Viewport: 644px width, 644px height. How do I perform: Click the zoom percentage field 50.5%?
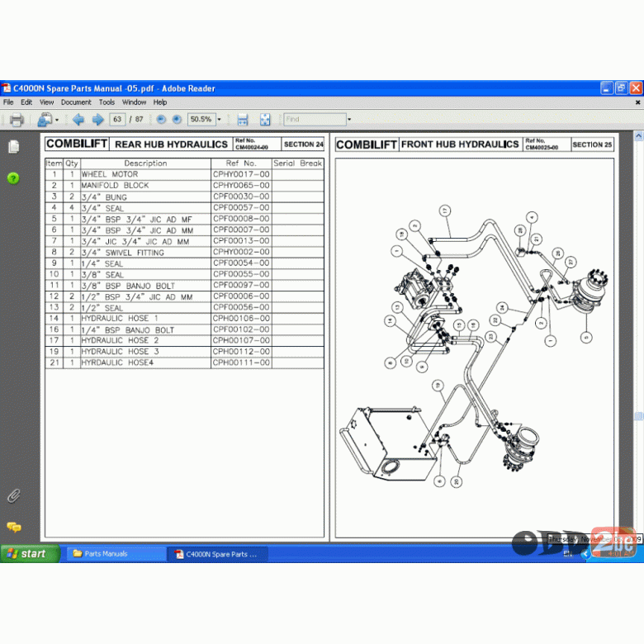(x=201, y=119)
